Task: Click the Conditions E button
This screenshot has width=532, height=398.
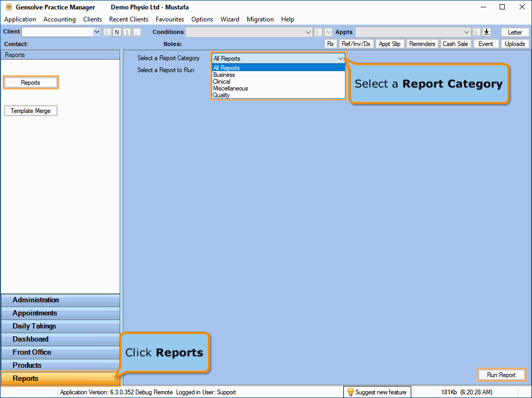Action: 318,32
